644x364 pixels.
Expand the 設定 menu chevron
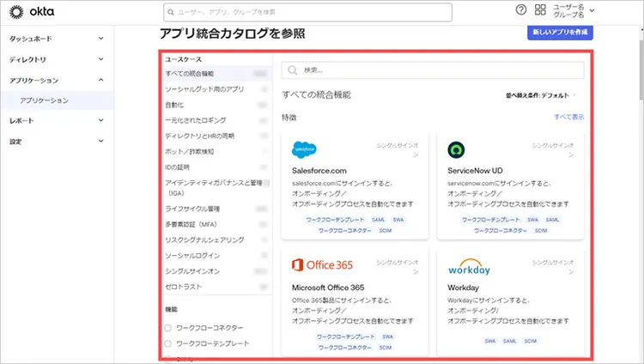[101, 141]
